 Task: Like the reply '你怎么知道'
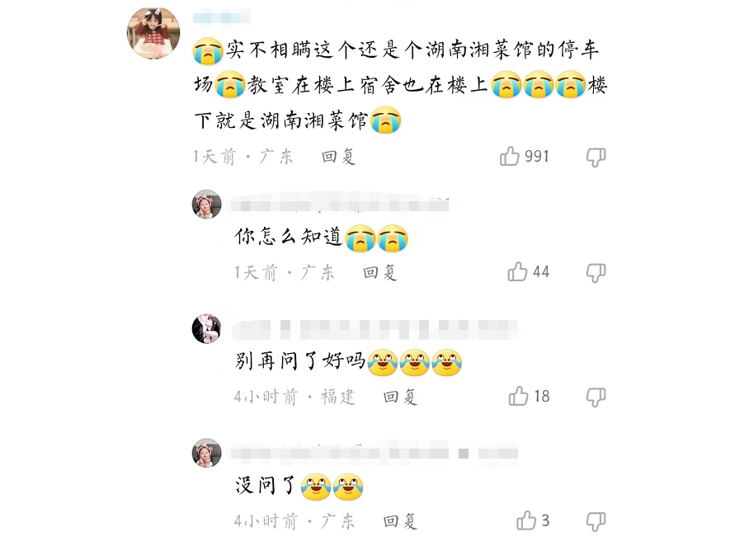pos(517,271)
